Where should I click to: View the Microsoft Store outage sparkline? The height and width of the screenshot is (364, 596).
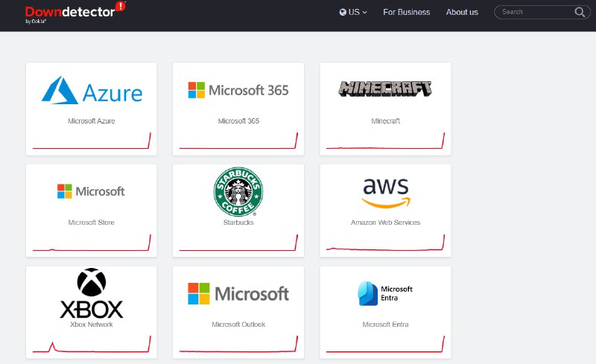tap(92, 243)
